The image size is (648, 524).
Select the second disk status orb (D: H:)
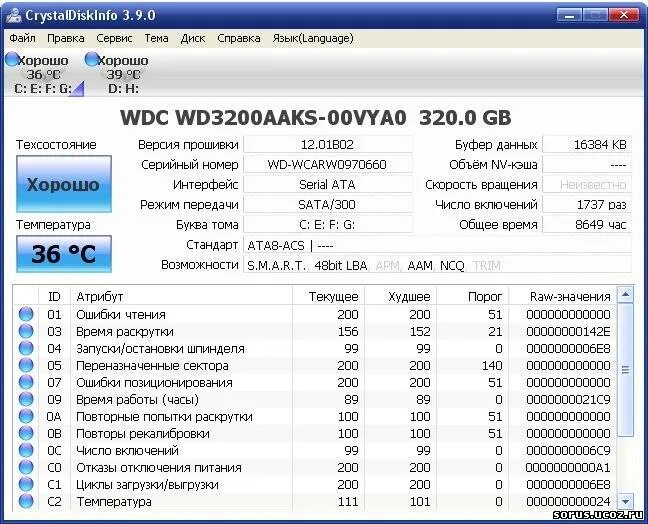coord(91,60)
